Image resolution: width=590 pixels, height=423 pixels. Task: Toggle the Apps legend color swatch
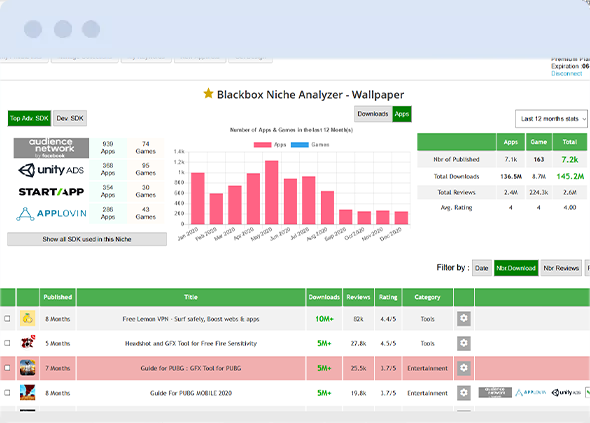point(262,145)
